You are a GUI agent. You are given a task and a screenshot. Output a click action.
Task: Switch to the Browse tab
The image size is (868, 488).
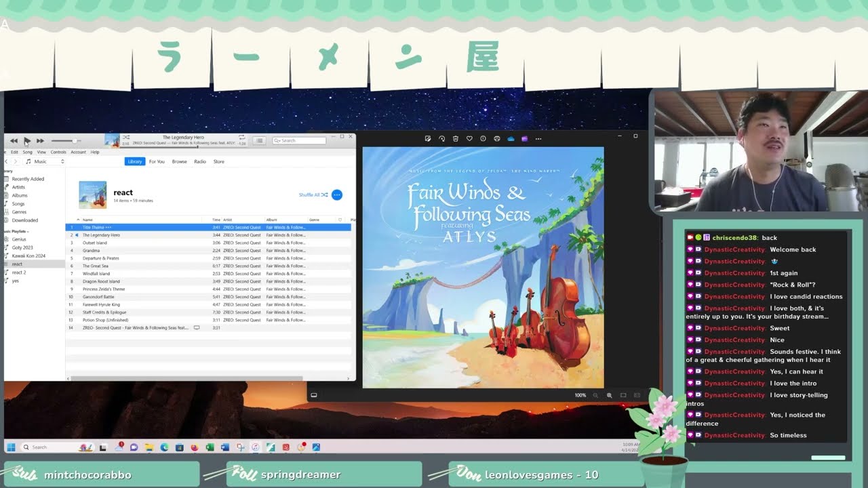[179, 161]
